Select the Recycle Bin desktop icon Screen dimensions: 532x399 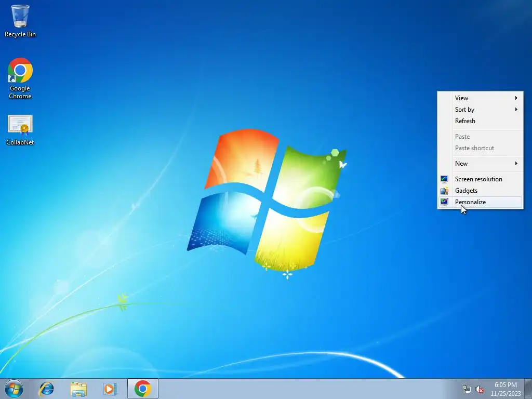(x=20, y=20)
